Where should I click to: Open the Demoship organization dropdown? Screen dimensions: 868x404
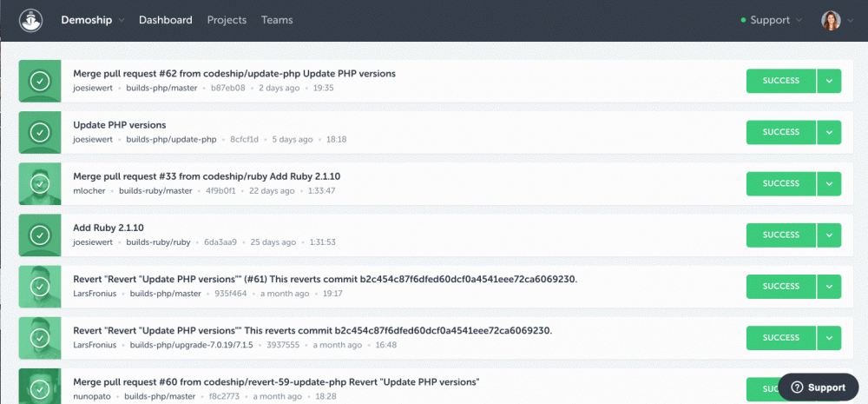(92, 20)
